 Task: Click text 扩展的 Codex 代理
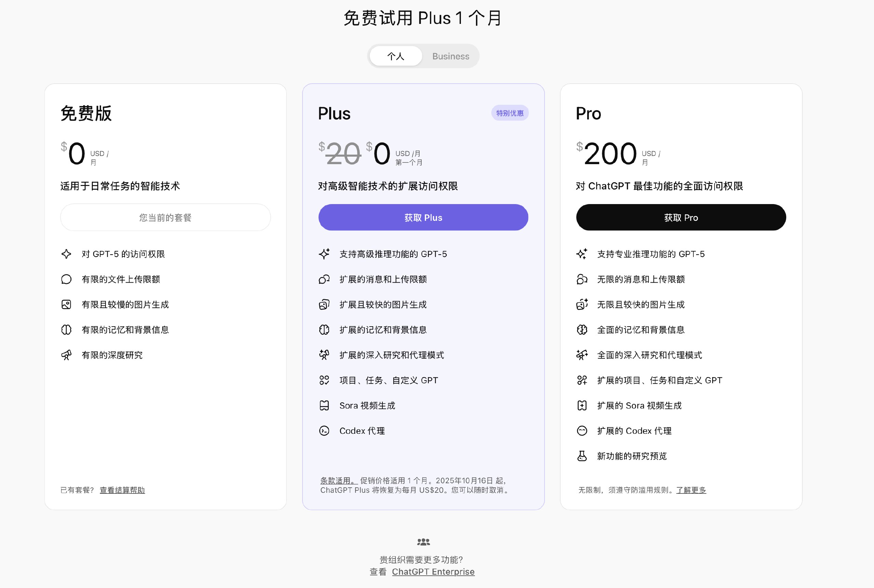[x=635, y=431]
